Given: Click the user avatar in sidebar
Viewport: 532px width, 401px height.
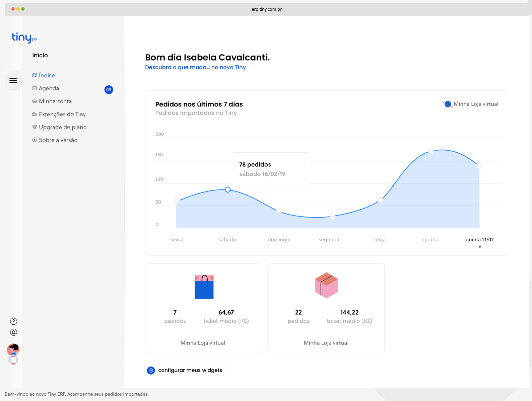Looking at the screenshot, I should point(13,350).
